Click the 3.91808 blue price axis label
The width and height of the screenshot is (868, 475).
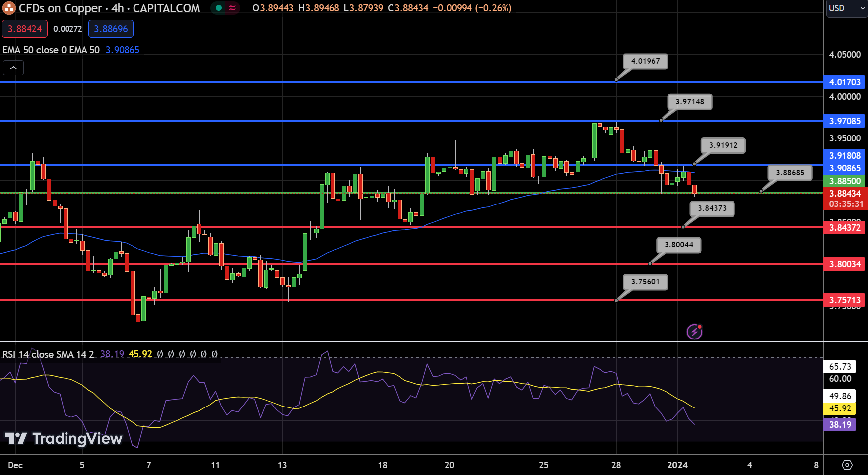(x=845, y=156)
